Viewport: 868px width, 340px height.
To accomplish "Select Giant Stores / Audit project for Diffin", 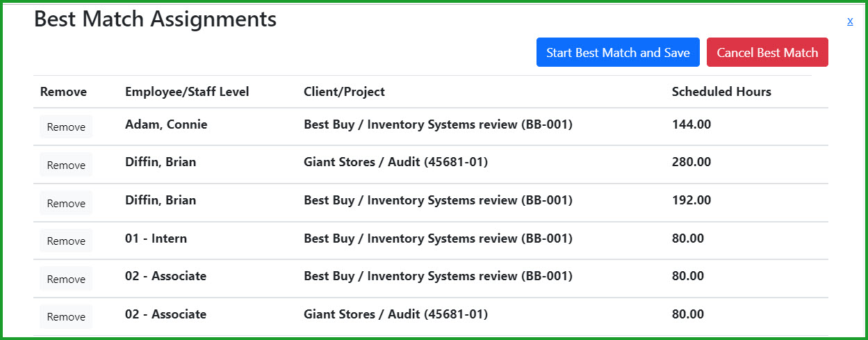I will (395, 162).
